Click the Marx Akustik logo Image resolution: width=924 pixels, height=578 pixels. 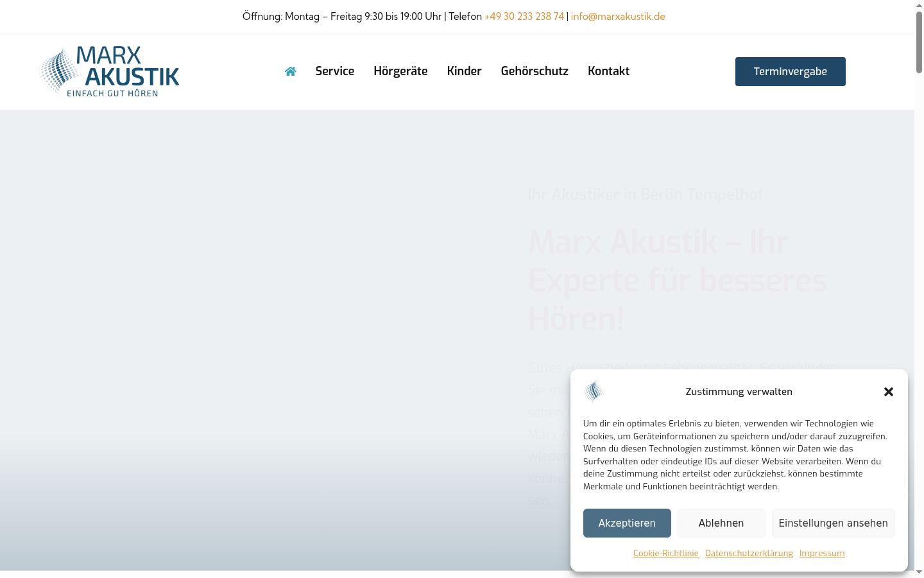110,71
